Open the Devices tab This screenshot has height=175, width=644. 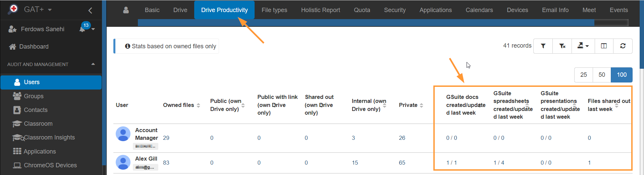[x=518, y=10]
